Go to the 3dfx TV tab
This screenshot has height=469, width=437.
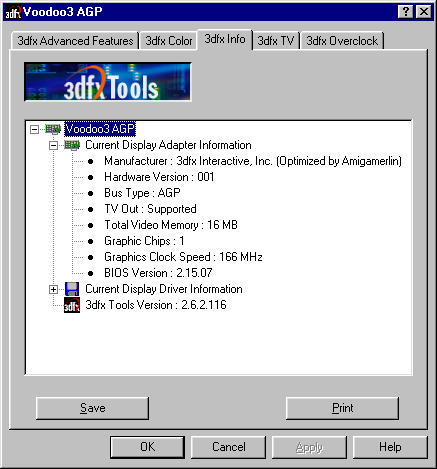(x=276, y=41)
